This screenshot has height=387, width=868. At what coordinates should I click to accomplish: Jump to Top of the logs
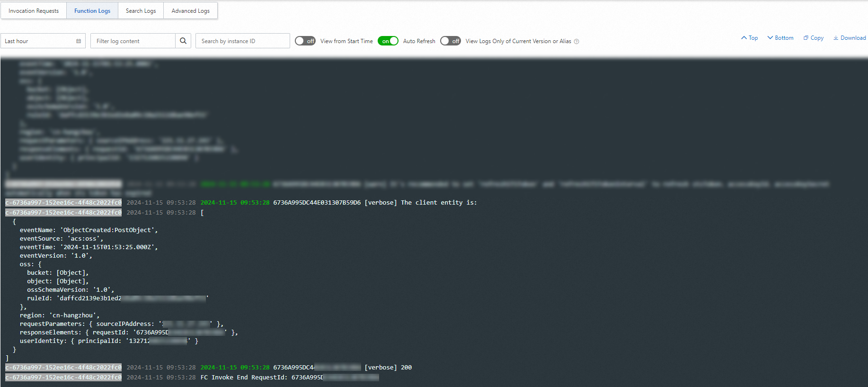(749, 38)
